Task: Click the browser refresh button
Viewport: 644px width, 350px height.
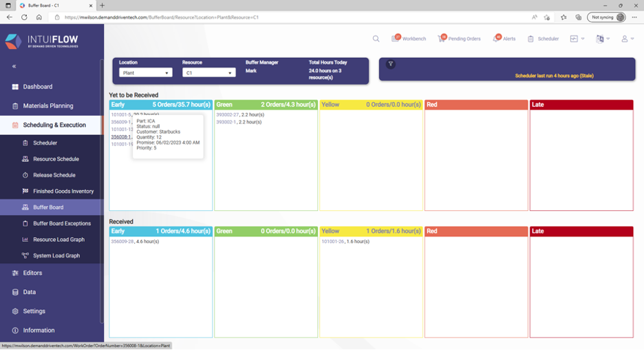Action: (24, 17)
